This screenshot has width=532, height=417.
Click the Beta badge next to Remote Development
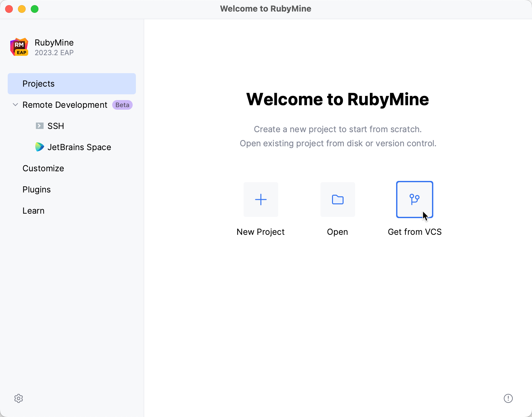point(122,105)
